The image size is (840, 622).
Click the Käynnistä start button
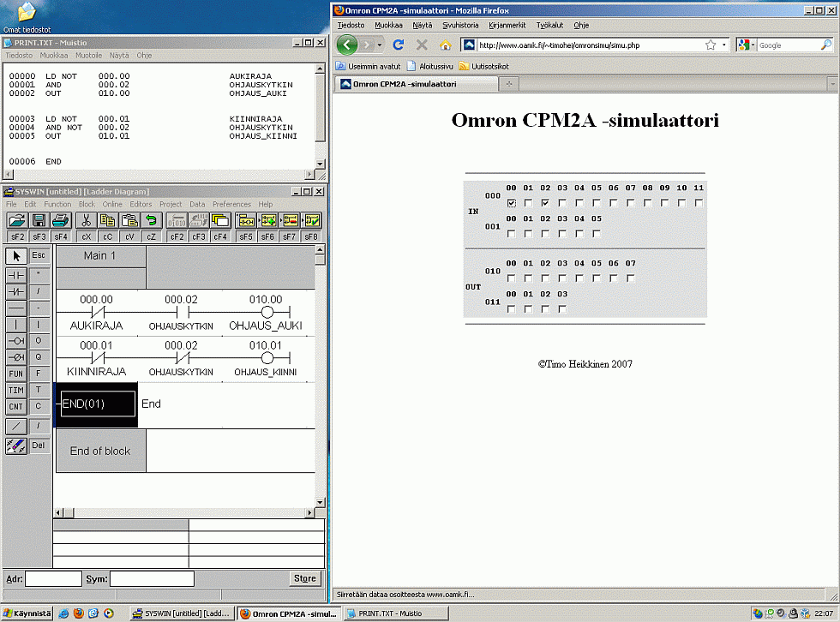(x=27, y=613)
